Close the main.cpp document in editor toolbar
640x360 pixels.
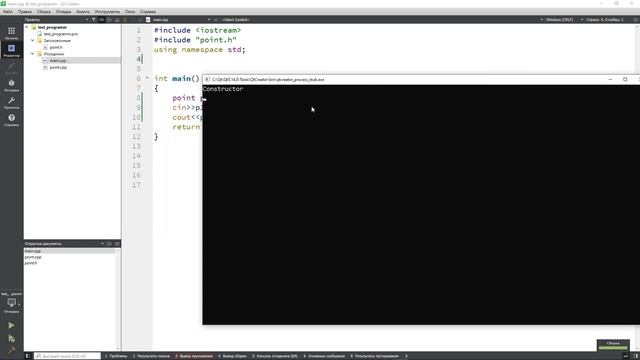[x=216, y=20]
